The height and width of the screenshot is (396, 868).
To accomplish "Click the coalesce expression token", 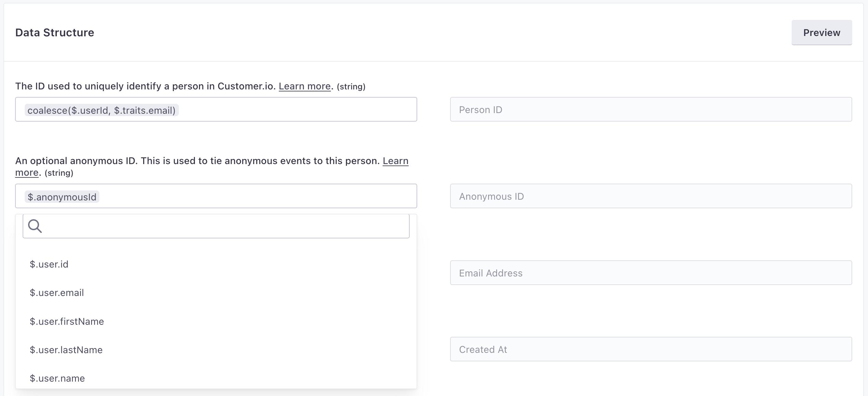I will point(101,110).
